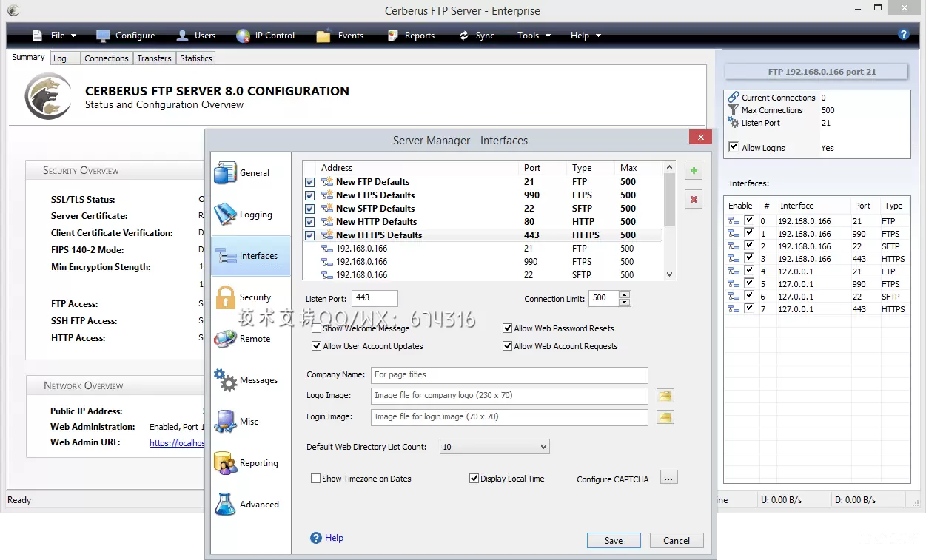Image resolution: width=926 pixels, height=560 pixels.
Task: Open the Web Admin URL link
Action: (x=176, y=443)
